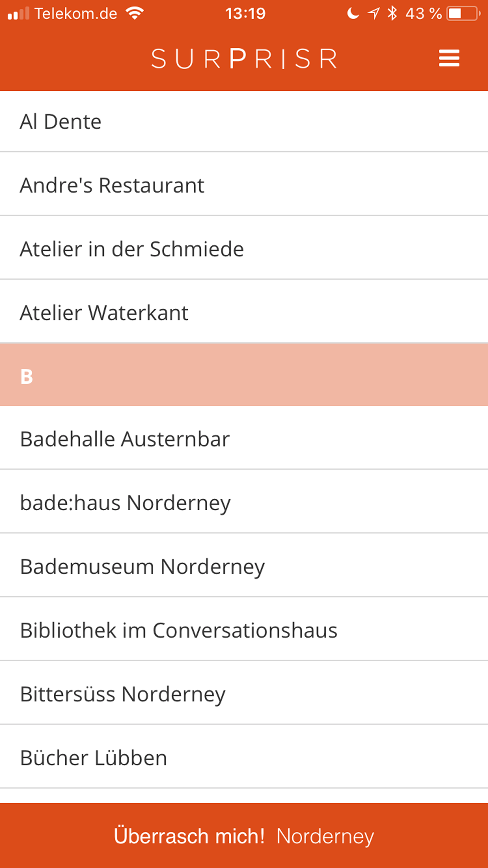This screenshot has width=488, height=868.
Task: Tap the SURPRISR logo title
Action: (244, 59)
